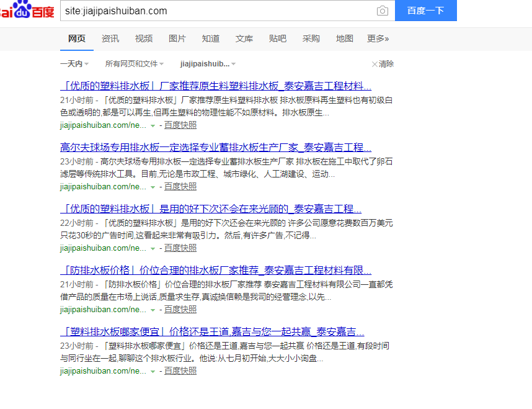Screen dimensions: 532x409
Task: Go to the 图片 tab
Action: (177, 38)
